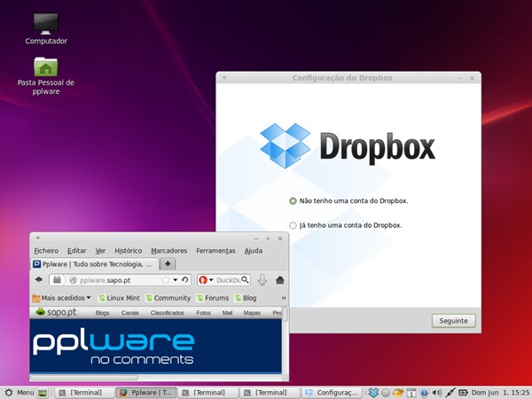Click the pplware.sapo.pt address field
532x399 pixels.
(121, 280)
